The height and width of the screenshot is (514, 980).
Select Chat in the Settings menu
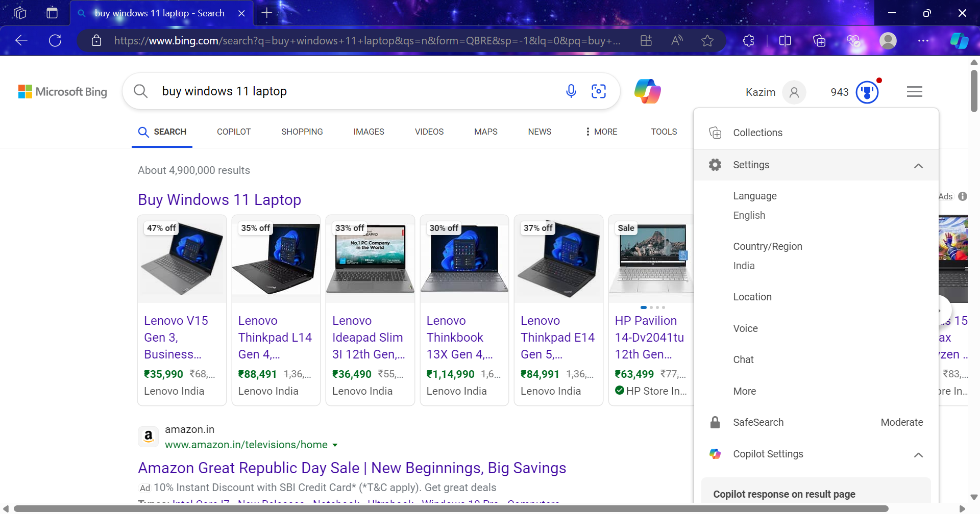point(743,359)
